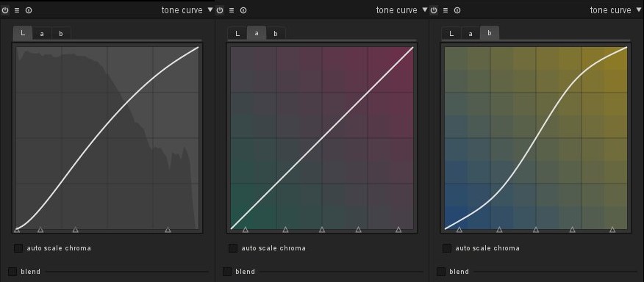The image size is (644, 282).
Task: Switch to the L tab above the green-magenta graph
Action: (x=237, y=34)
